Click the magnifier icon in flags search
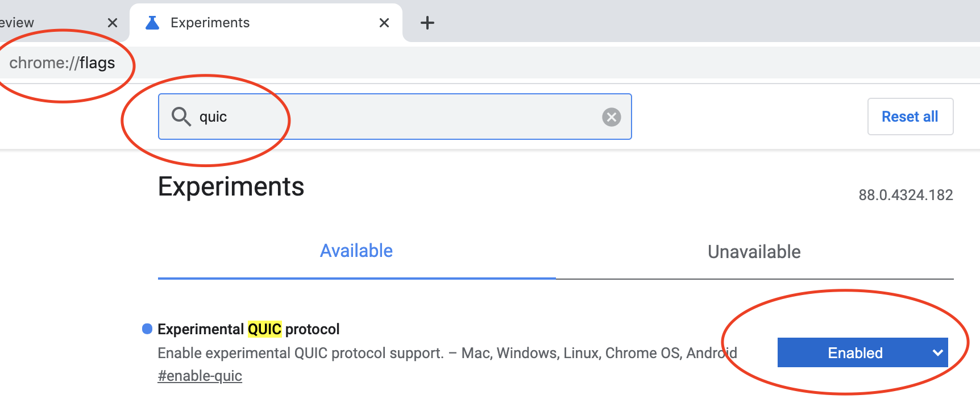Screen dimensions: 980x407 click(x=181, y=117)
